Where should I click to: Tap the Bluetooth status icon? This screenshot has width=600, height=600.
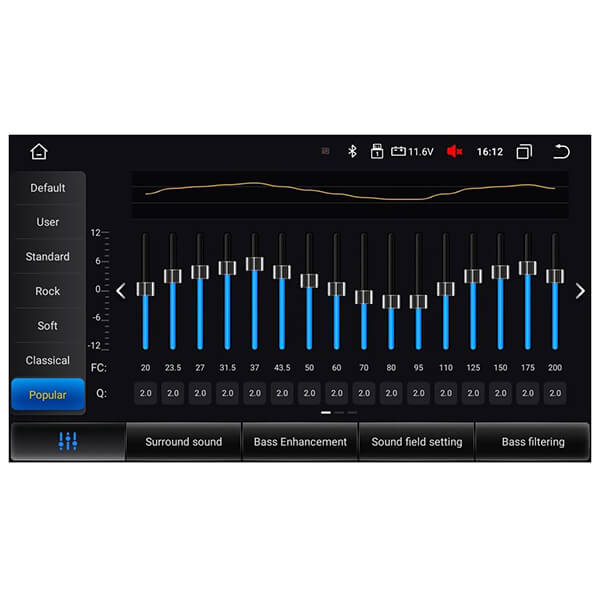pyautogui.click(x=352, y=152)
